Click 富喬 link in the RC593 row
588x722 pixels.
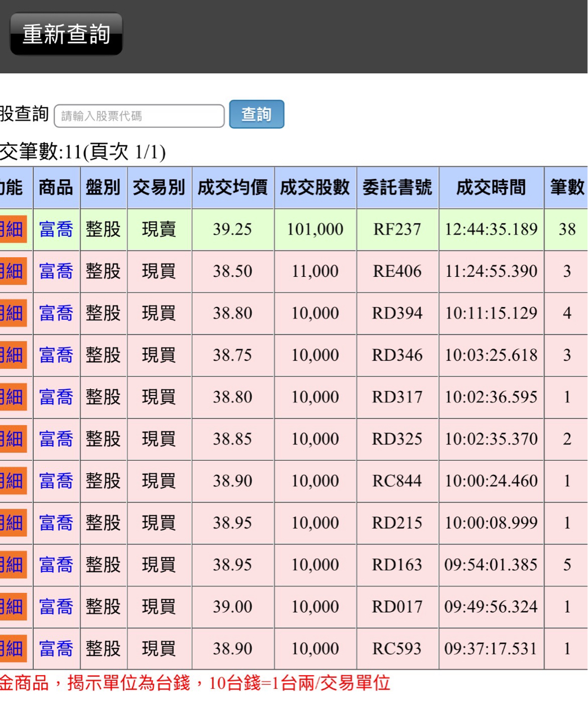[56, 649]
